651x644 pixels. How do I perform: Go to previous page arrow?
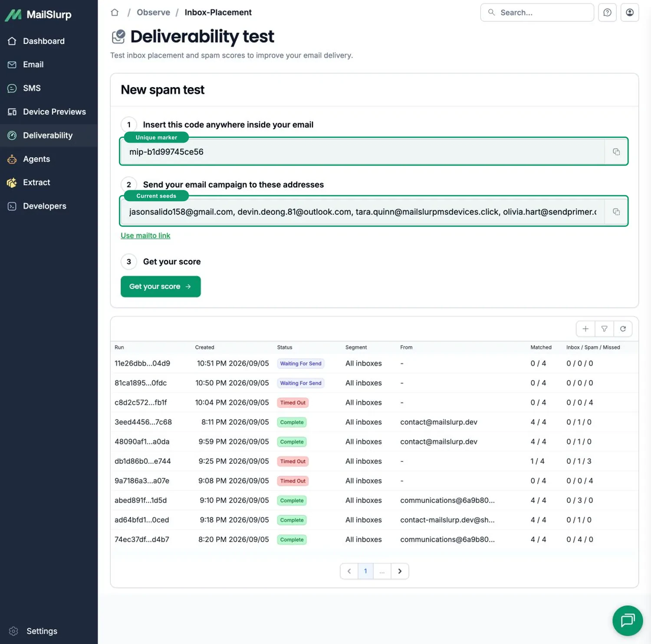coord(349,571)
